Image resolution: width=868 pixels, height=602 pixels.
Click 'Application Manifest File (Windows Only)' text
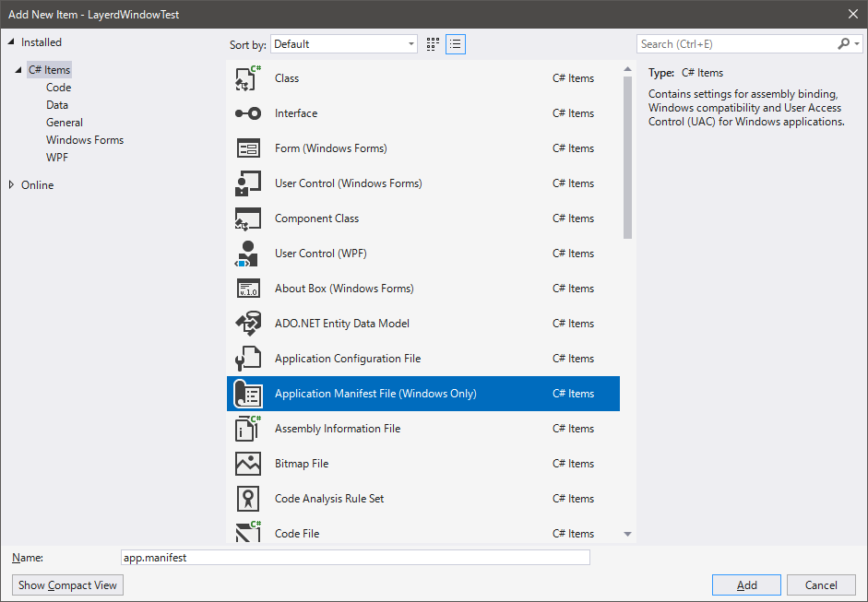[375, 394]
